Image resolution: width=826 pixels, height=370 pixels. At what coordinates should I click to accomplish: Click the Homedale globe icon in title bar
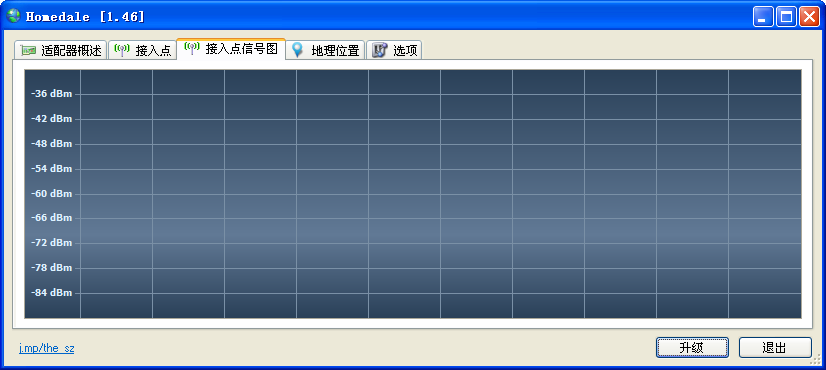click(x=13, y=16)
